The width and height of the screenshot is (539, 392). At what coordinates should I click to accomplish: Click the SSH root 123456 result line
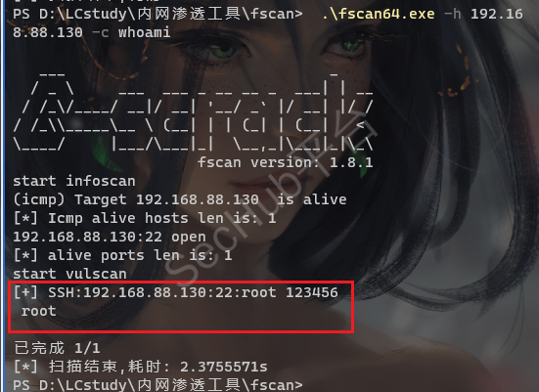coord(176,292)
